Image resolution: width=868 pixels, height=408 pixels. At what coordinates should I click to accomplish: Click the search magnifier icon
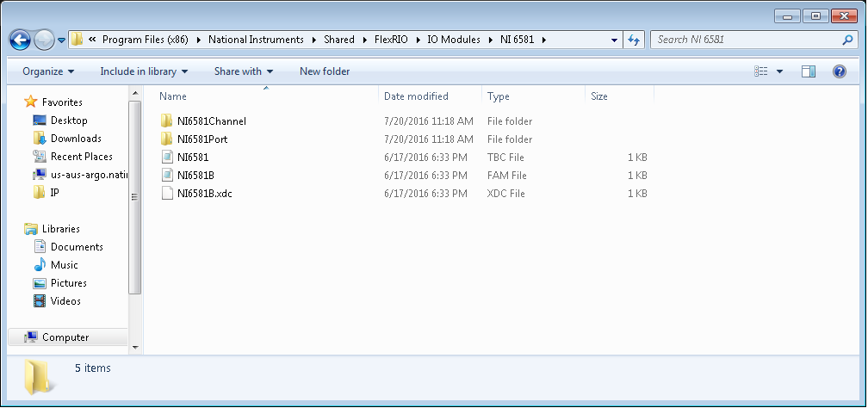pyautogui.click(x=847, y=40)
